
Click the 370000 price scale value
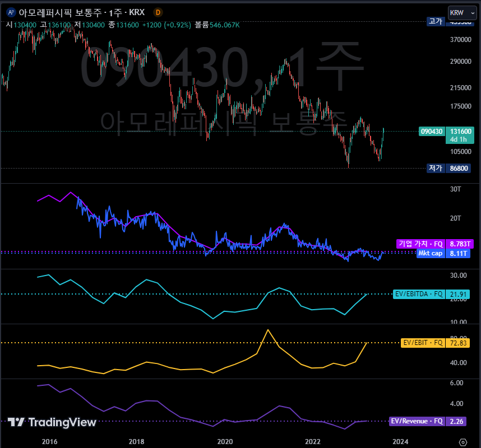pyautogui.click(x=460, y=40)
